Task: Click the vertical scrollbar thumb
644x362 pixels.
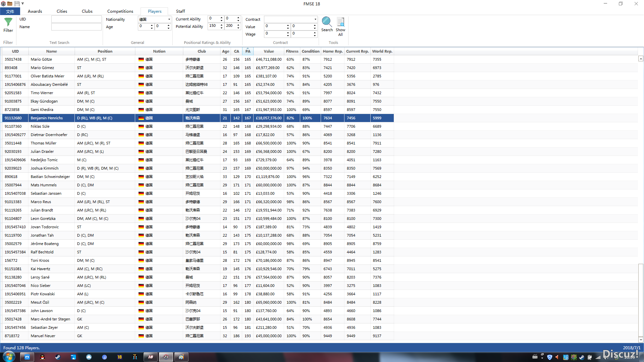Action: tap(641, 300)
